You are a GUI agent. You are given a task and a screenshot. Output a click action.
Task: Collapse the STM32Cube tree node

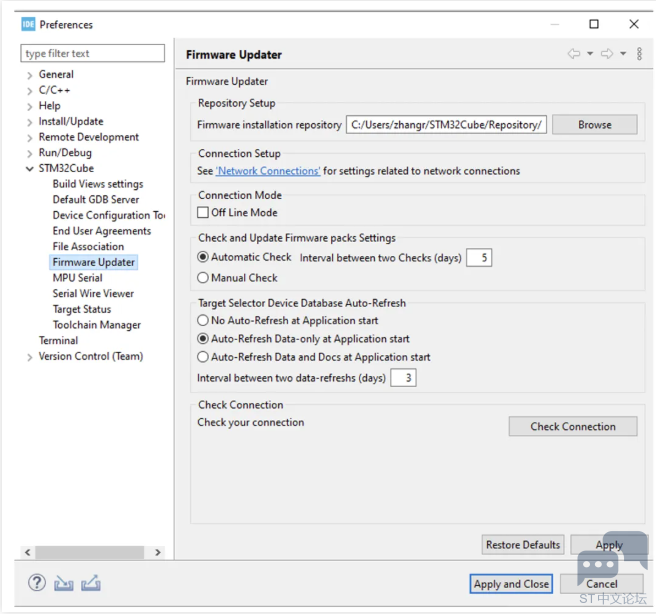29,169
